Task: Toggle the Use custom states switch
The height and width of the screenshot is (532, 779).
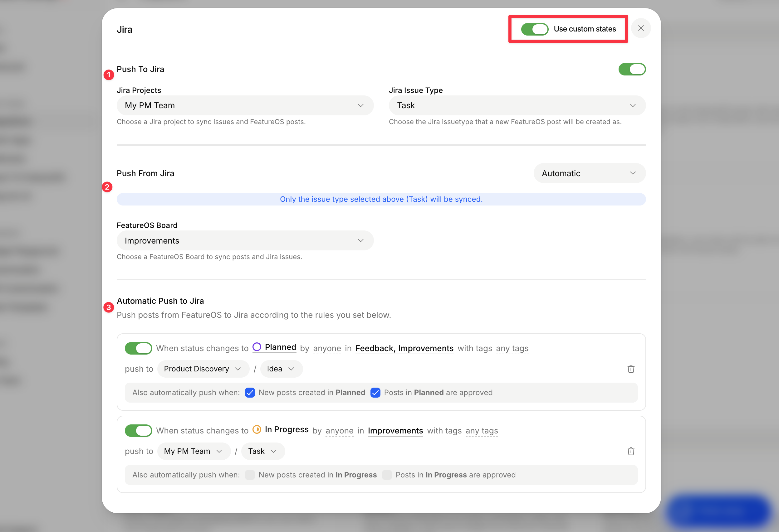Action: coord(535,29)
